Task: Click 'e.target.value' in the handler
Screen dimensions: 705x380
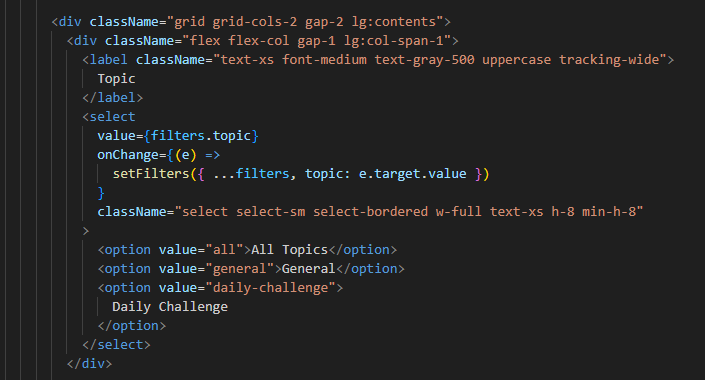Action: (412, 174)
